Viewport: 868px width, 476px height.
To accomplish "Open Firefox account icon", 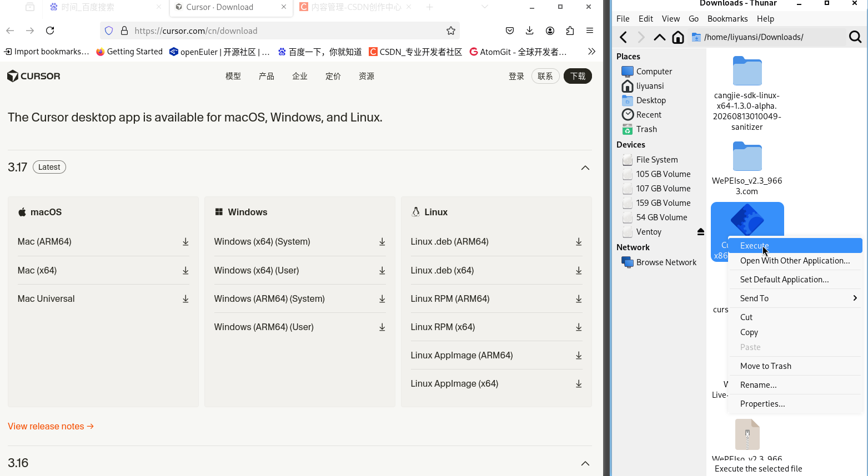I will pos(550,31).
